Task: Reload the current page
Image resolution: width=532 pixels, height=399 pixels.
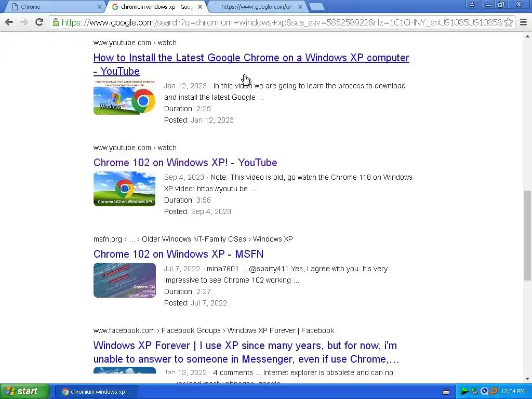Action: point(39,22)
